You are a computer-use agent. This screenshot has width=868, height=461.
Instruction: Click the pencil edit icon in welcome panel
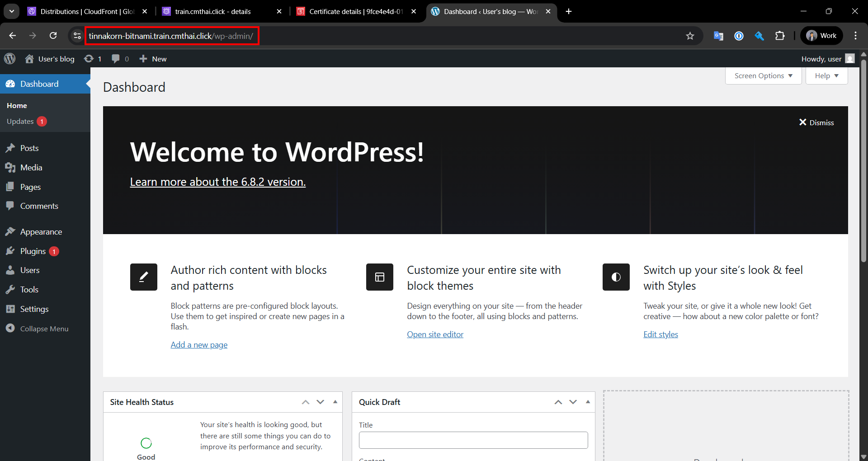[x=144, y=277]
